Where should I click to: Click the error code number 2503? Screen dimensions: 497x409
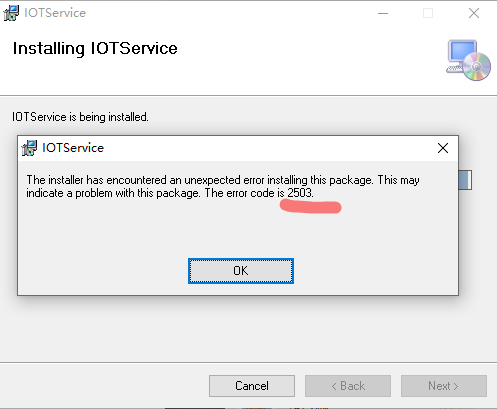pyautogui.click(x=300, y=193)
